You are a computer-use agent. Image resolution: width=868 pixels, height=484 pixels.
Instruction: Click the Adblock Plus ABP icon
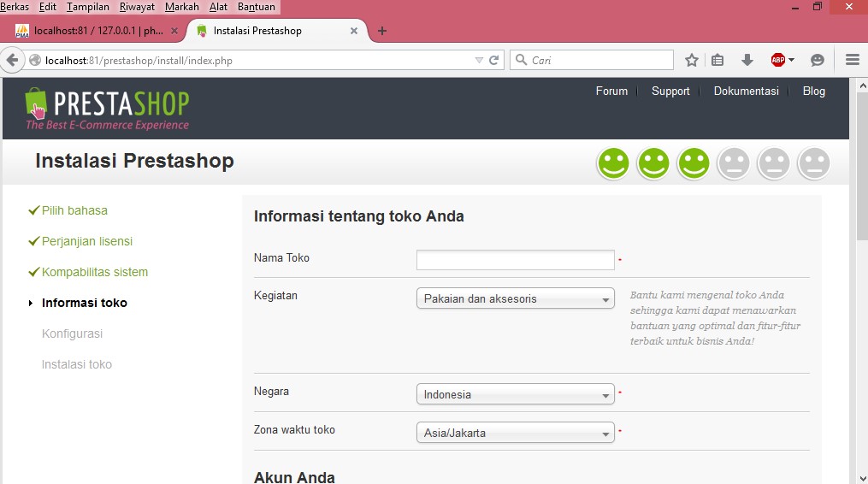pos(777,61)
